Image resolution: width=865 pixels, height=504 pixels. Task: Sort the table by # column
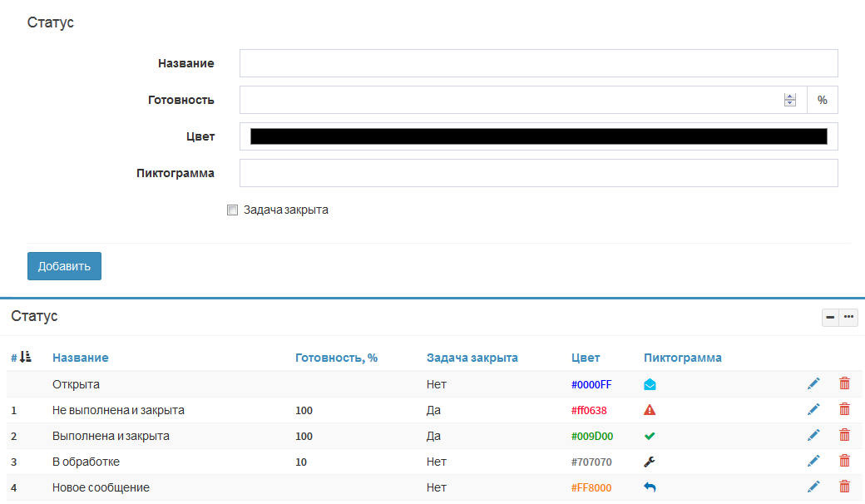pos(22,358)
